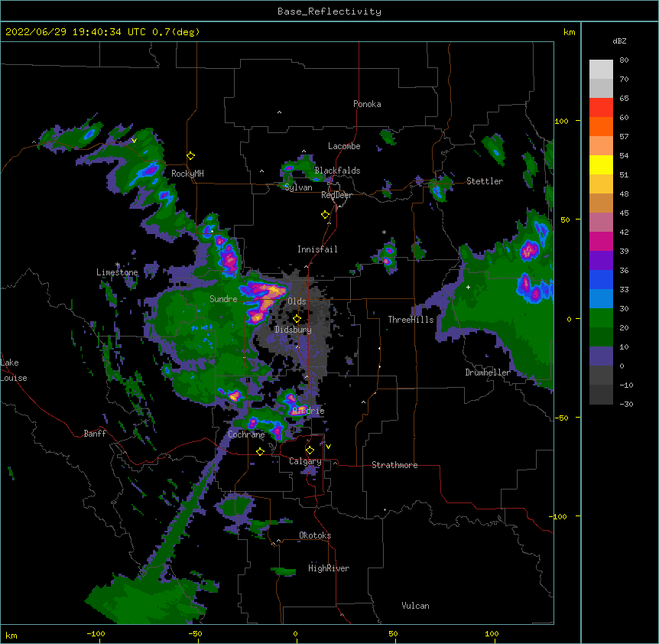Click the km unit label at bottom left
The width and height of the screenshot is (659, 644).
point(11,636)
